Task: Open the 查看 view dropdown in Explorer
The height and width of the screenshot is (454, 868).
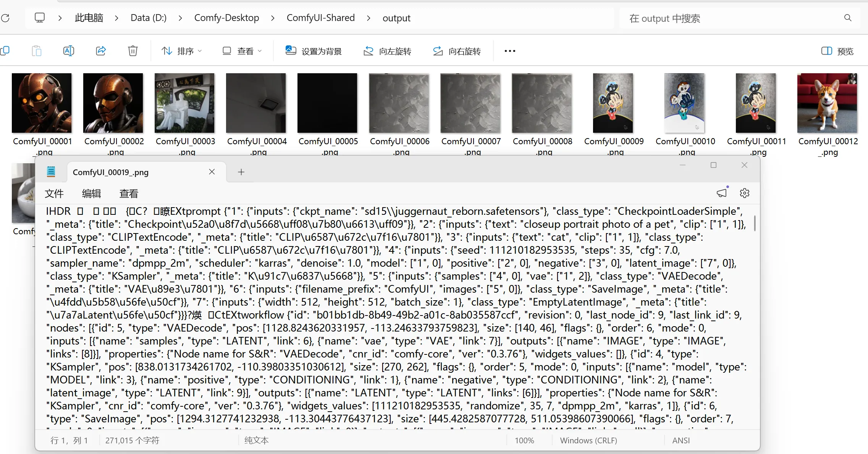Action: click(x=242, y=51)
